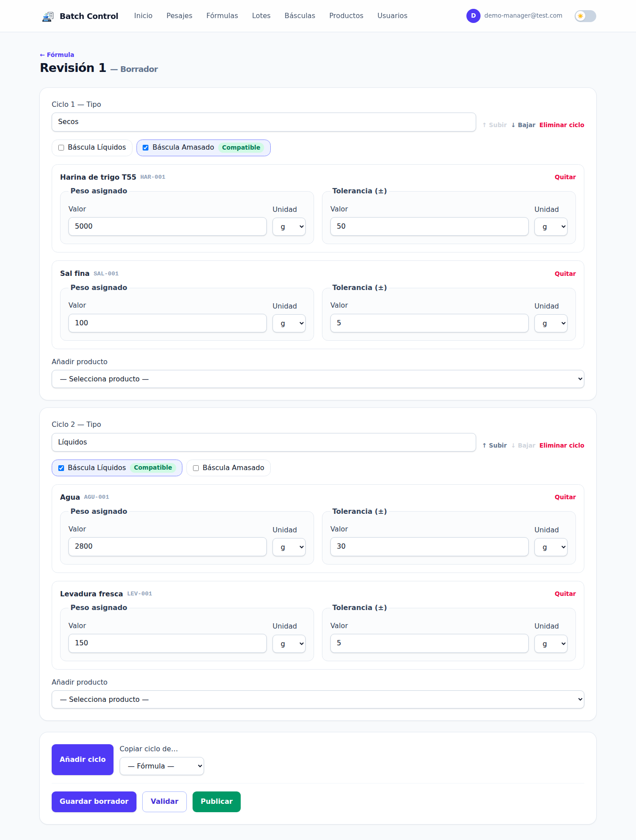This screenshot has height=840, width=636.
Task: Remove Sal fina with Quitar
Action: point(565,274)
